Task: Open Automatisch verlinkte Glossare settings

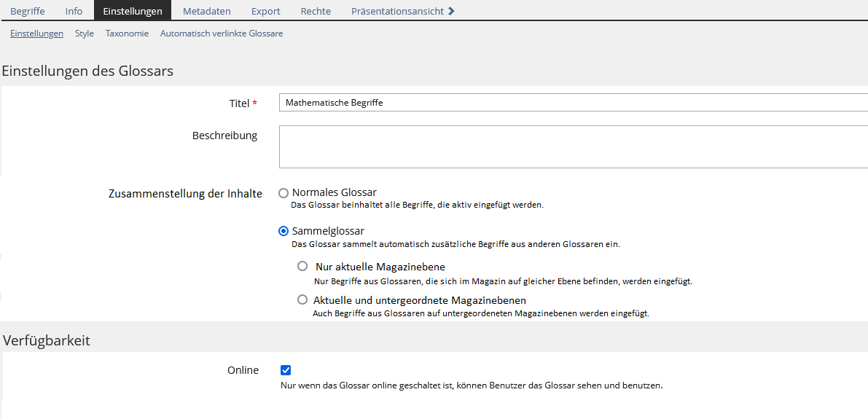Action: point(222,34)
